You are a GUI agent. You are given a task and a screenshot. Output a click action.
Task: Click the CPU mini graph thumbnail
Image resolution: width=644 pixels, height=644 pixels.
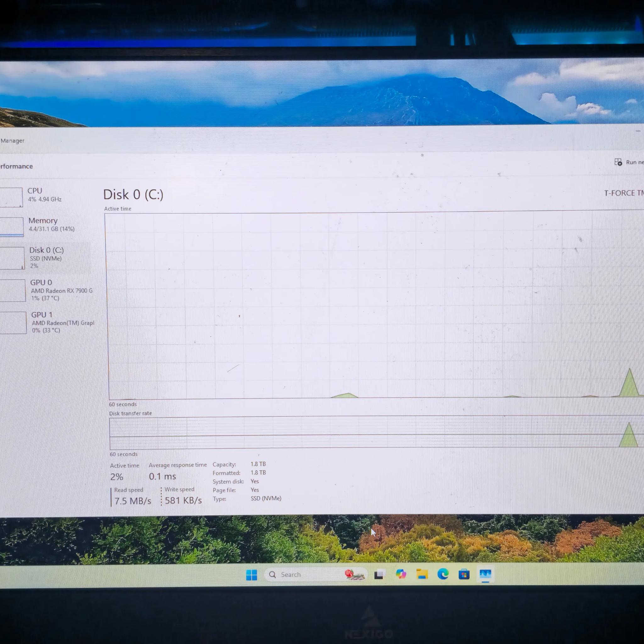[x=11, y=197]
